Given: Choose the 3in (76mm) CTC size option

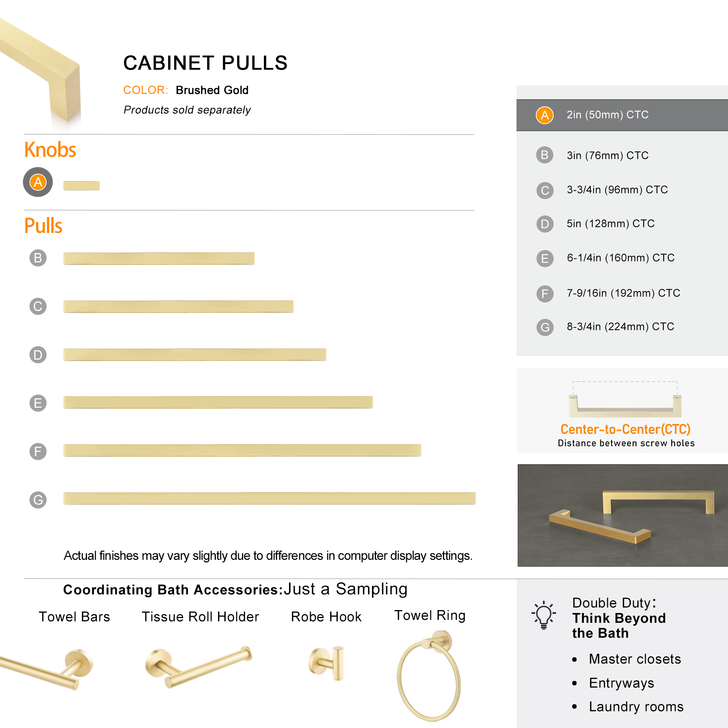Looking at the screenshot, I should click(622, 155).
